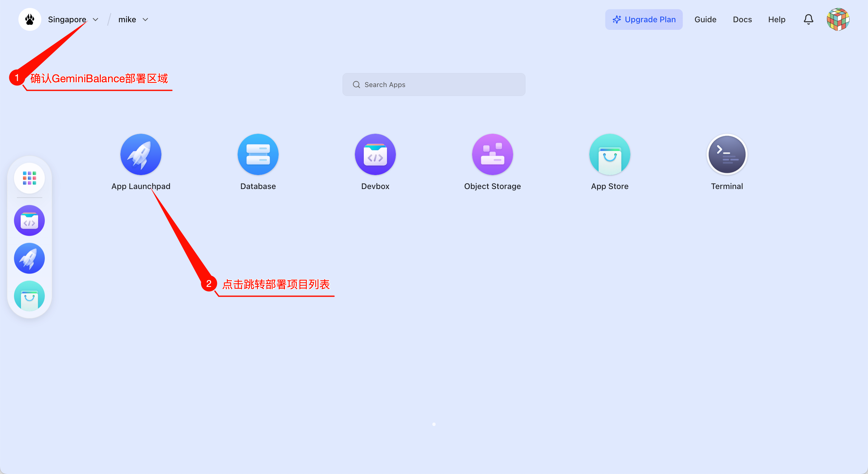
Task: Launch the Devbox app icon
Action: click(x=375, y=154)
